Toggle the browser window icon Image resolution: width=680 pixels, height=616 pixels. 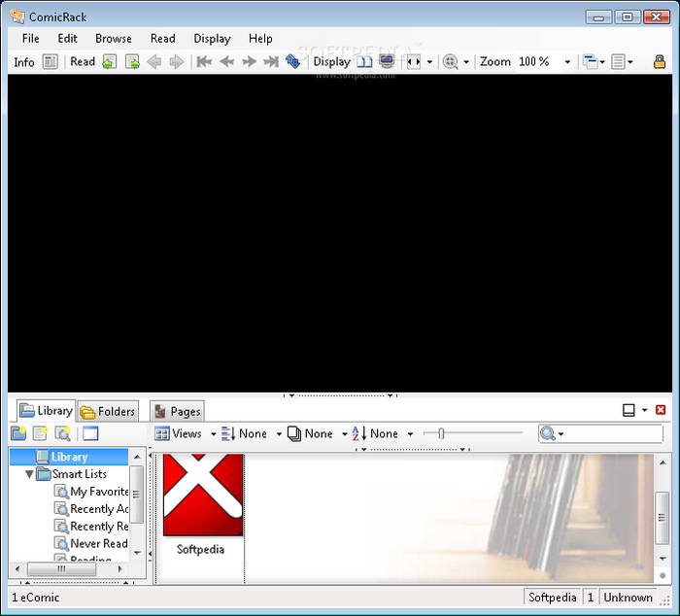(x=90, y=433)
